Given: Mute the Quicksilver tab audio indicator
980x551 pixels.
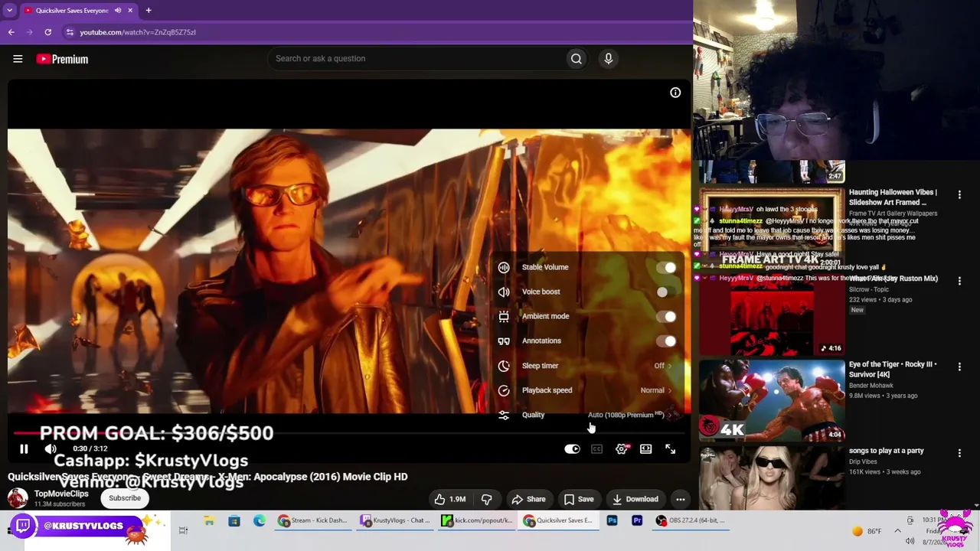Looking at the screenshot, I should click(x=118, y=11).
